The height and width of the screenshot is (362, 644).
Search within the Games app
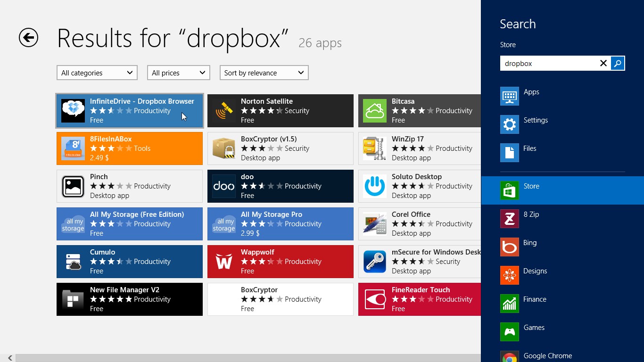562,332
